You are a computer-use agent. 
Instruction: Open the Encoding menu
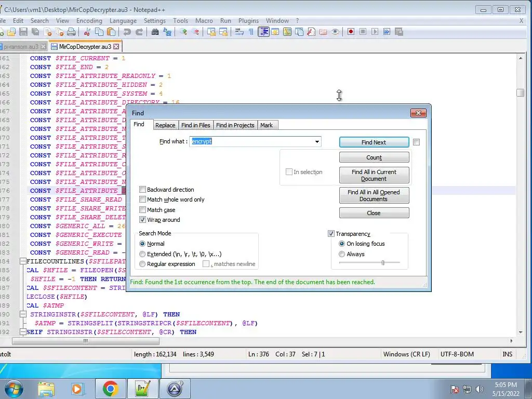click(89, 21)
